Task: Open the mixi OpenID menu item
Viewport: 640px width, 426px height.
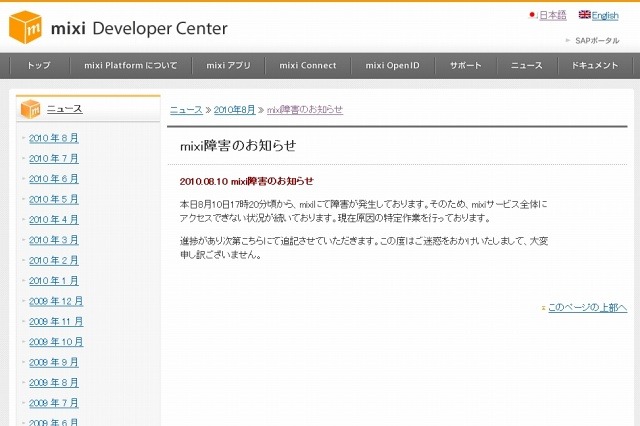Action: (392, 65)
